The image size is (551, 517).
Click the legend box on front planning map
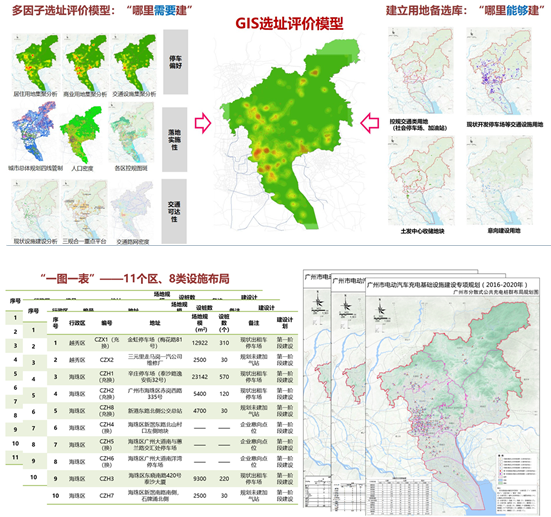[x=517, y=482]
